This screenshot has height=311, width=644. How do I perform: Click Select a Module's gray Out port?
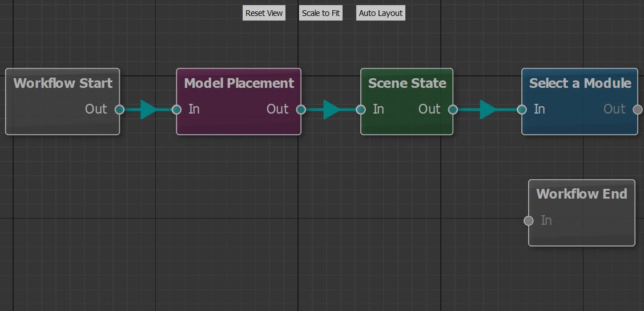(637, 110)
